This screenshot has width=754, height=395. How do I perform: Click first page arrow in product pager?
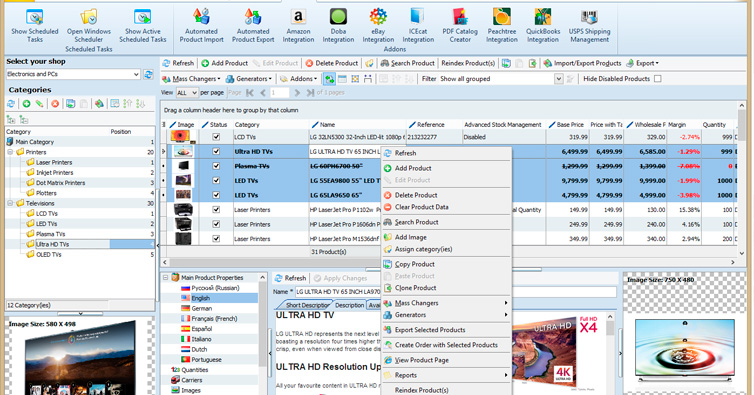point(250,92)
